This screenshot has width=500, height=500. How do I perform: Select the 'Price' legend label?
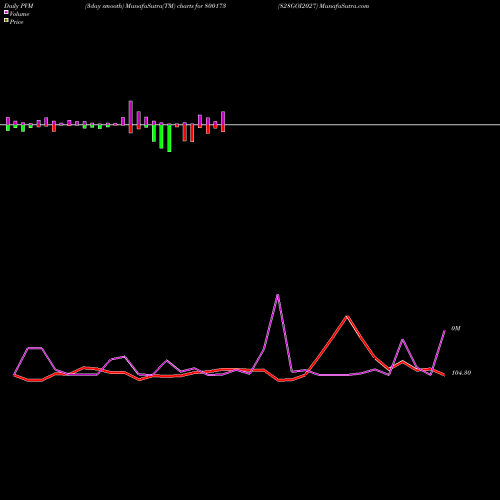point(16,22)
